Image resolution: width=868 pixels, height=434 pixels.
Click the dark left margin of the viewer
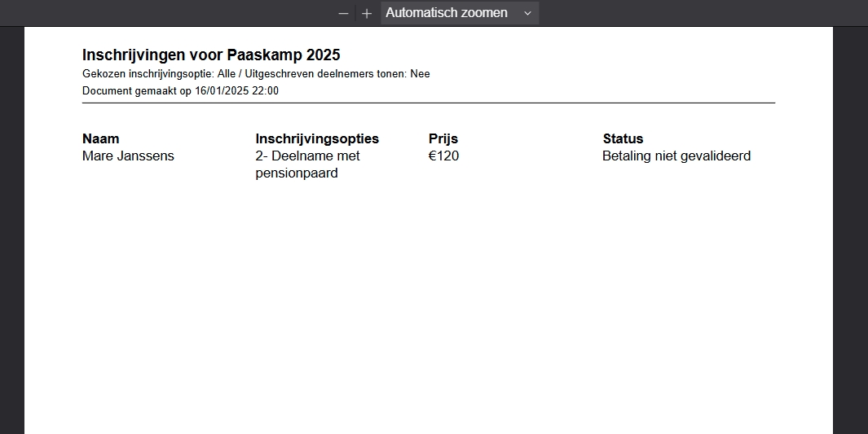(11, 230)
